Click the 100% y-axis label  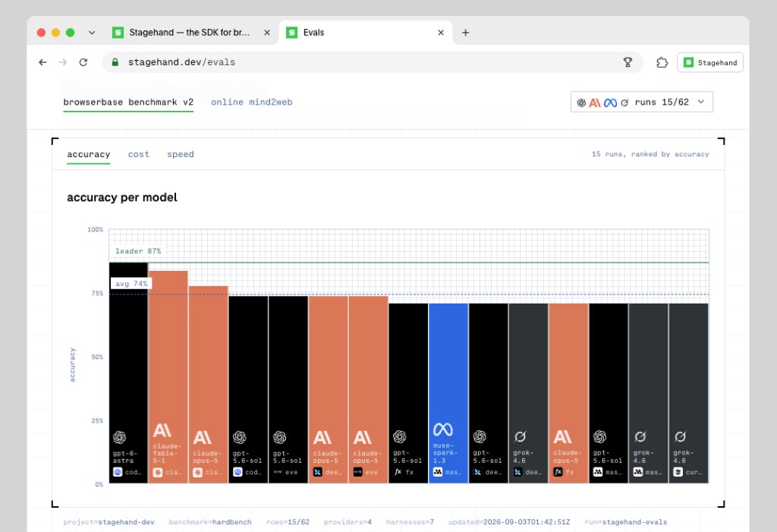[x=95, y=229]
